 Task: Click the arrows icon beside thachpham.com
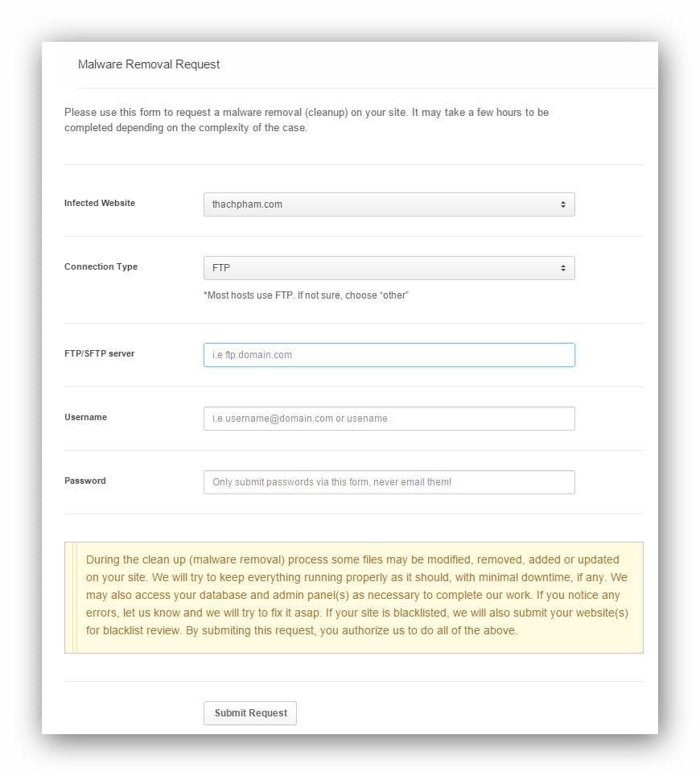(x=563, y=204)
